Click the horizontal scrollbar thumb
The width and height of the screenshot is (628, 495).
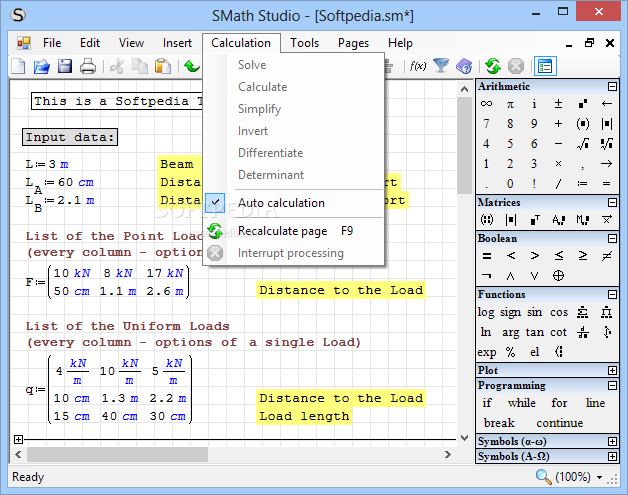(117, 455)
